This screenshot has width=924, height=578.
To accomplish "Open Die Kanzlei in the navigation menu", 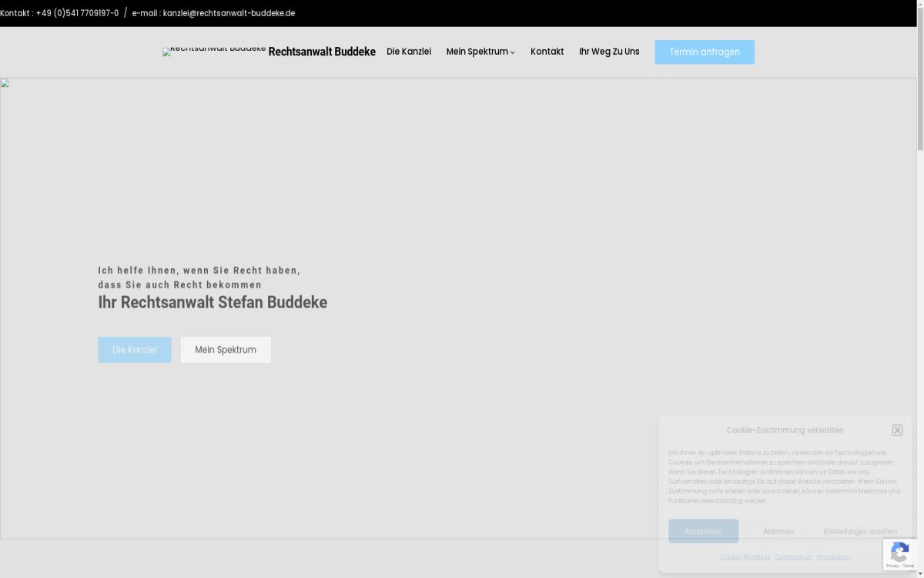I will click(x=409, y=52).
